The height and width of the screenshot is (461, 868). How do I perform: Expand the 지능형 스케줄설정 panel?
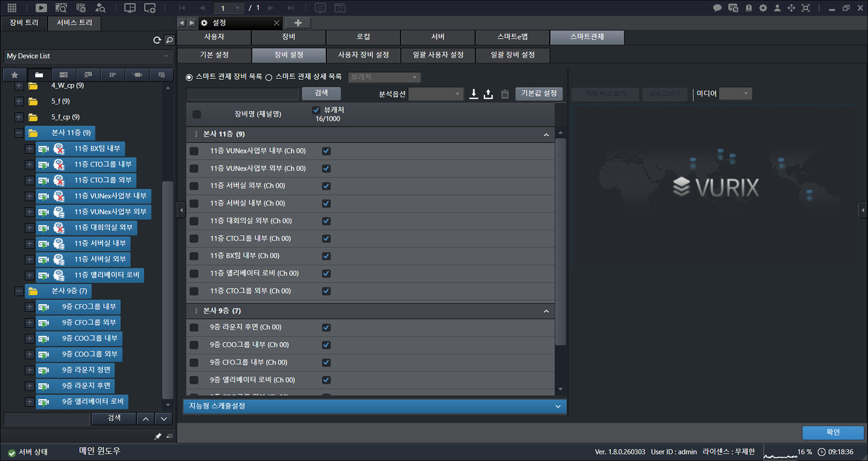click(375, 406)
